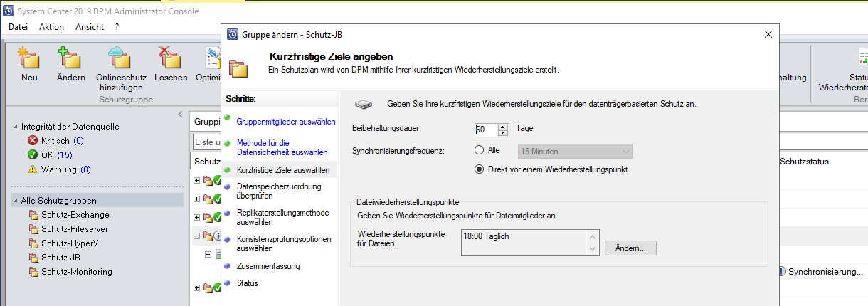The height and width of the screenshot is (306, 868).
Task: Close the Gruppe ändern dialog
Action: [768, 34]
